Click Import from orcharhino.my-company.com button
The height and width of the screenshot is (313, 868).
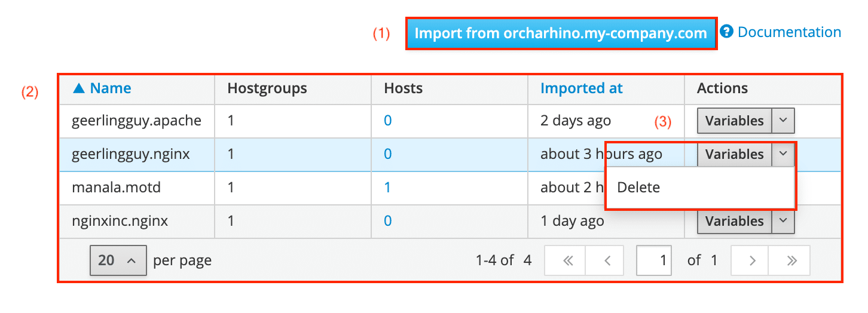(561, 33)
